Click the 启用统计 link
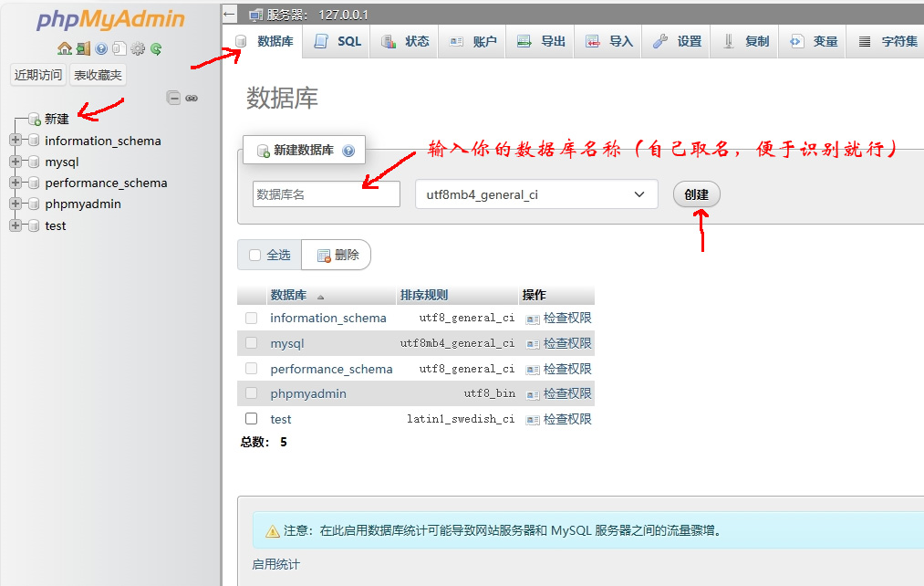This screenshot has height=586, width=924. [275, 564]
